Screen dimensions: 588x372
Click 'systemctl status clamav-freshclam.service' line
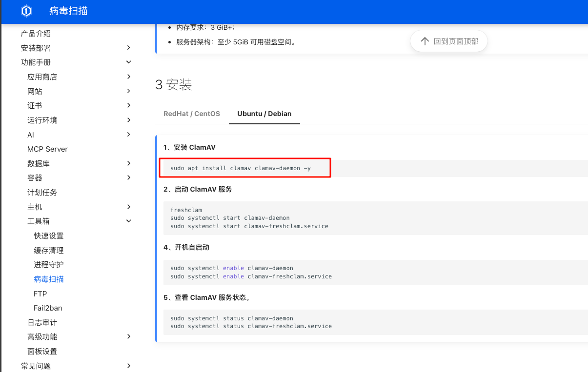pos(251,326)
